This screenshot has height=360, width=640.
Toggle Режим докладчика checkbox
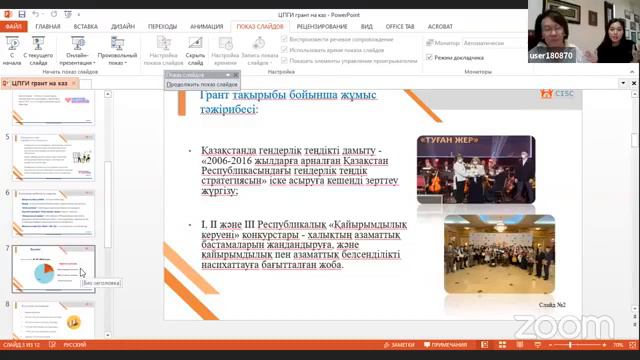[x=429, y=58]
